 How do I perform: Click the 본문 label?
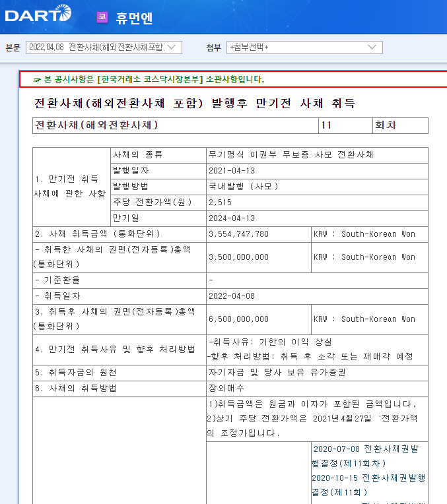coord(13,48)
